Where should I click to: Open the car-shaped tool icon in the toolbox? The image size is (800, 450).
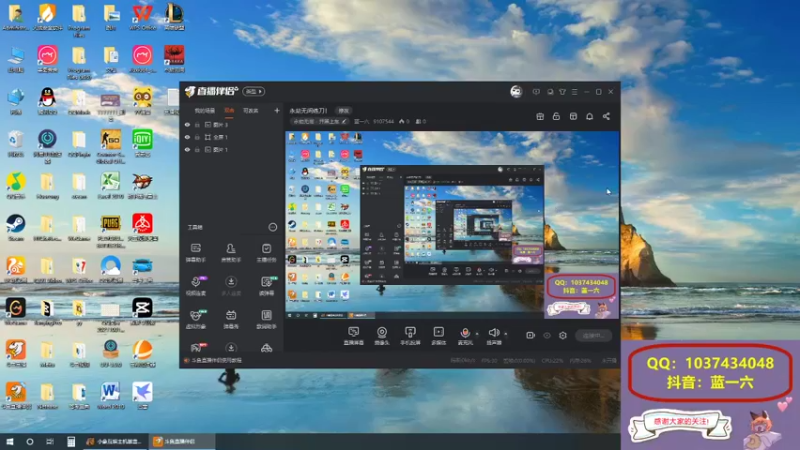pos(266,348)
